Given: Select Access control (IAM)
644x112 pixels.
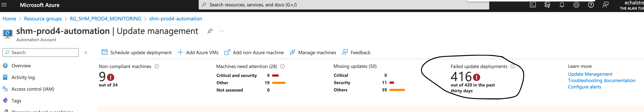Looking at the screenshot, I should (x=33, y=89).
